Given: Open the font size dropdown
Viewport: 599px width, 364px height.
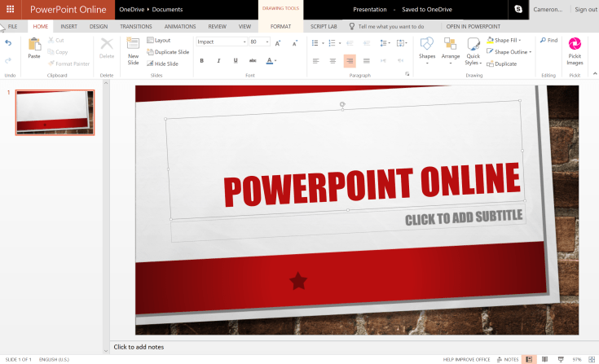Looking at the screenshot, I should (266, 42).
